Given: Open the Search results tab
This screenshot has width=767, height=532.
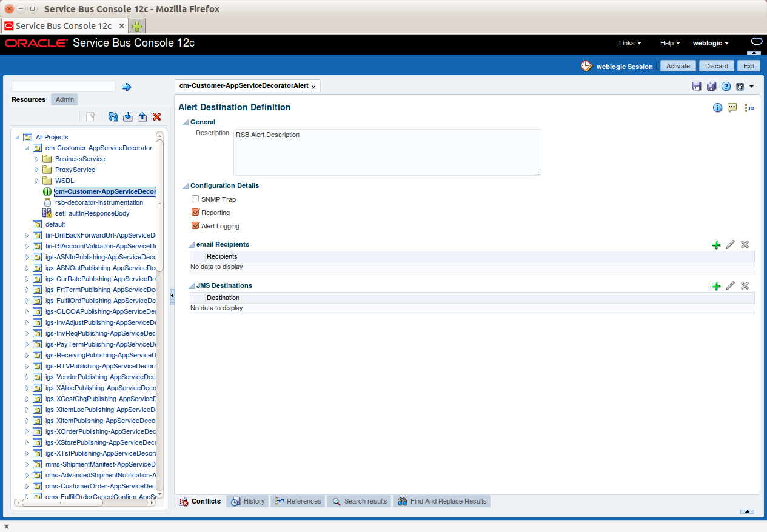Looking at the screenshot, I should click(360, 501).
